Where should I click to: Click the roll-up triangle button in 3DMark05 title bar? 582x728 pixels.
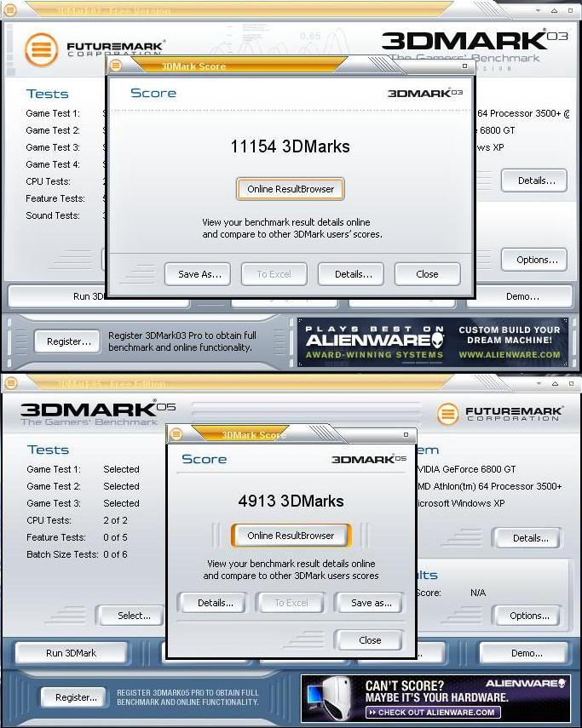pos(555,383)
